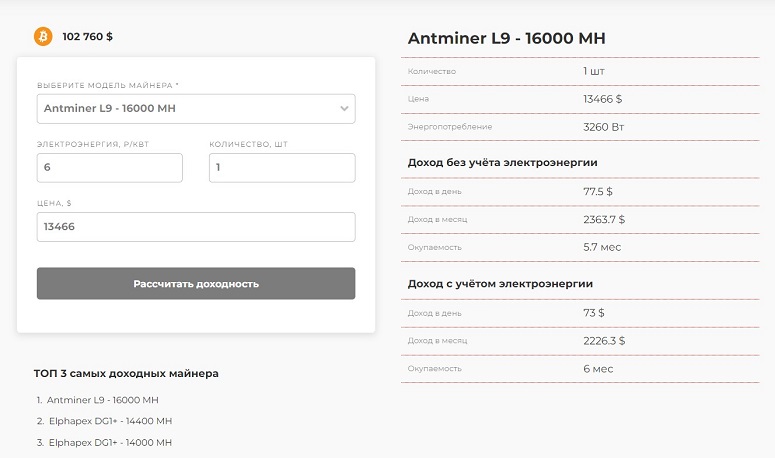Click the Количество label in results table

[x=432, y=71]
